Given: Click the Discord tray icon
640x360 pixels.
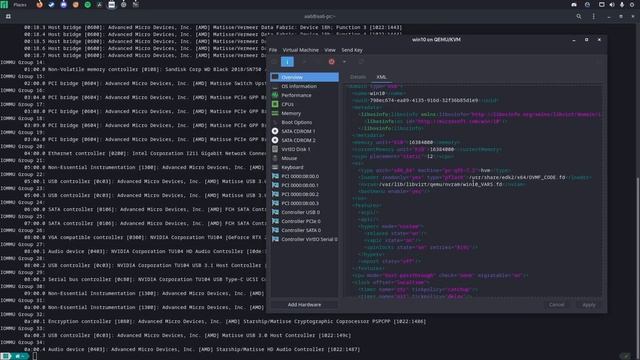Looking at the screenshot, I should coord(574,4).
